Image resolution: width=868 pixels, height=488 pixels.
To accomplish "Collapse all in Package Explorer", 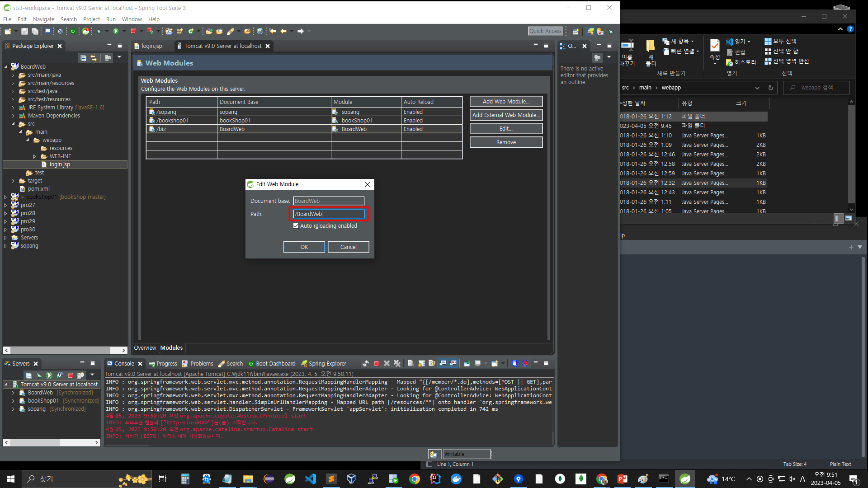I will coord(83,58).
